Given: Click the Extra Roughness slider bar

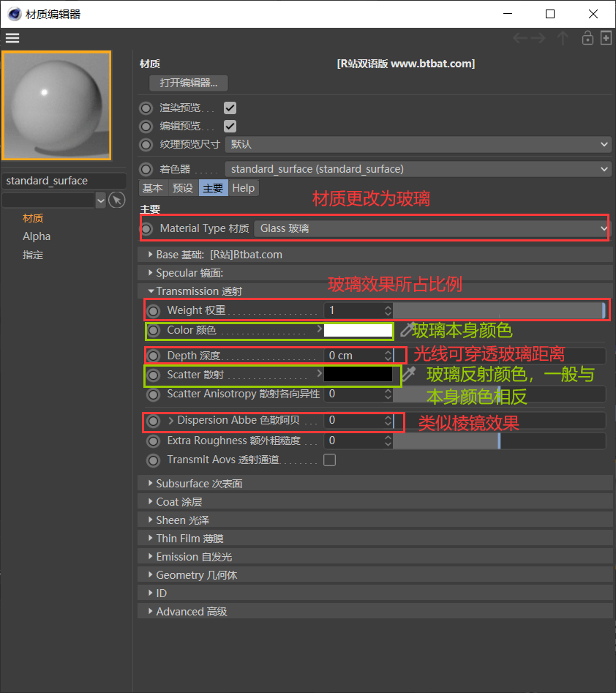Looking at the screenshot, I should coord(500,441).
